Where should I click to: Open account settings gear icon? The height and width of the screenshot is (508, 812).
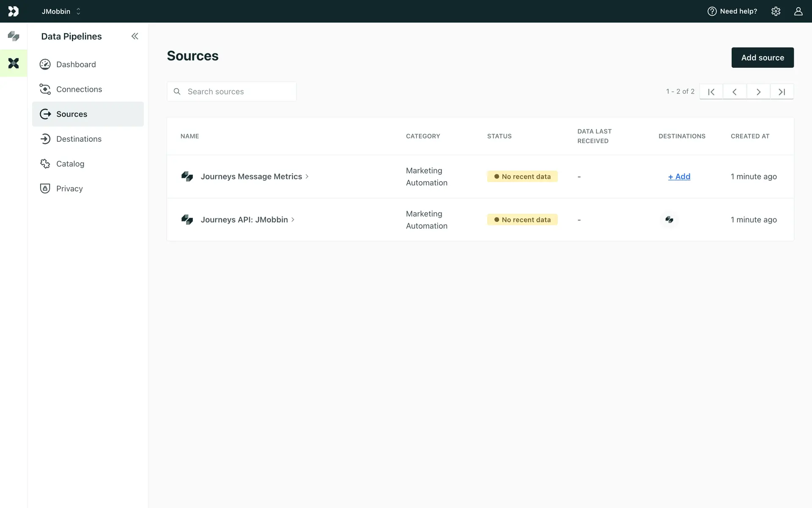776,11
